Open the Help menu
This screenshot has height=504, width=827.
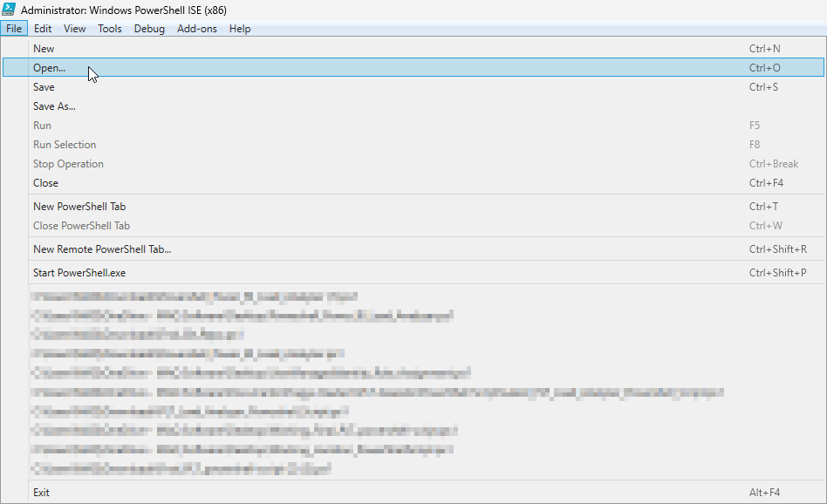click(240, 29)
